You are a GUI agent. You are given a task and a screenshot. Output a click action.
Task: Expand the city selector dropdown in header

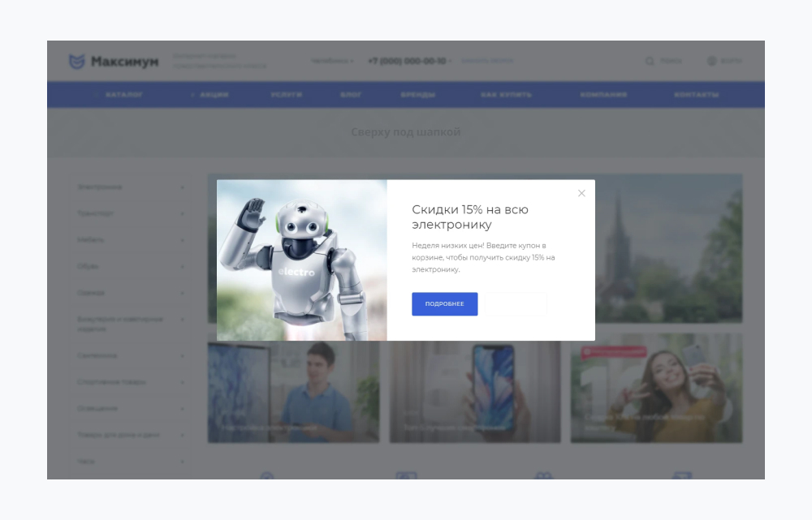click(332, 61)
